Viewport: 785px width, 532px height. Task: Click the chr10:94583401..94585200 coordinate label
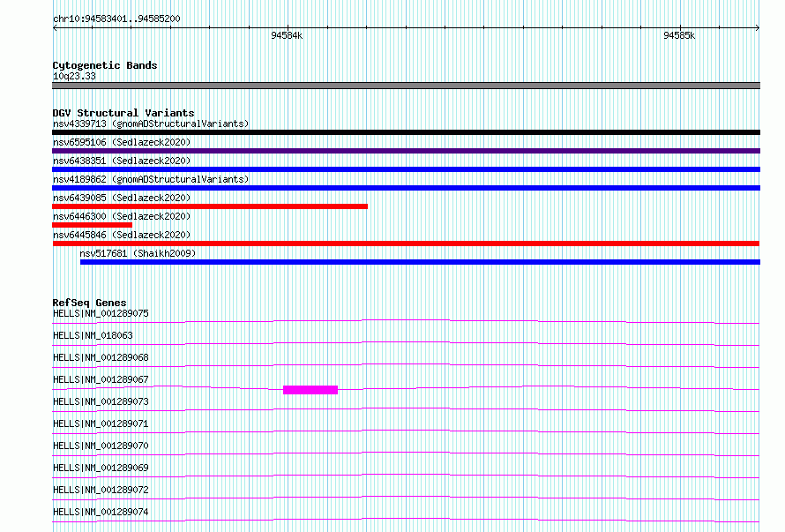coord(116,19)
